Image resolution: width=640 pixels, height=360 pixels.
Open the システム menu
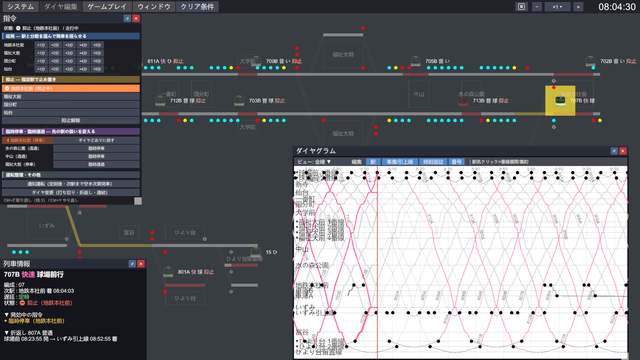coord(21,7)
